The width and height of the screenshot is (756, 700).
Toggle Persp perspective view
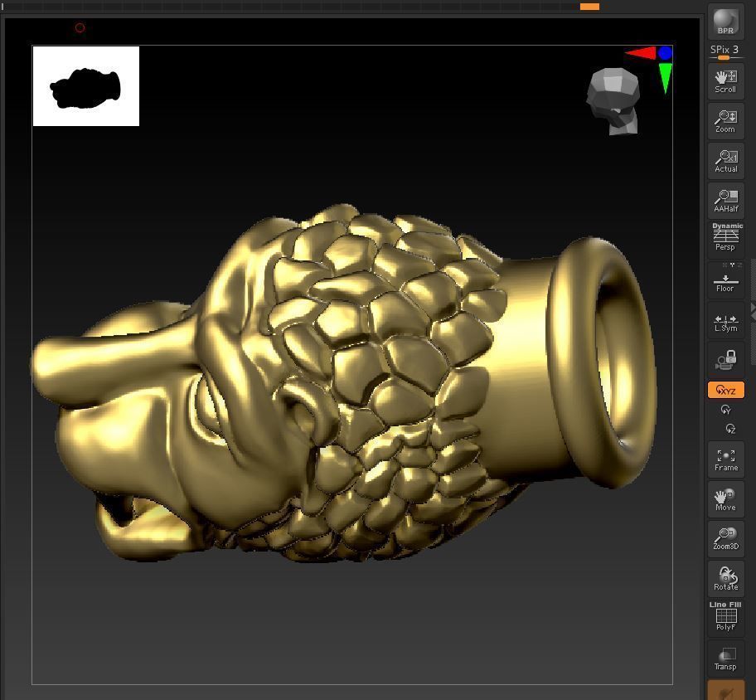(x=725, y=241)
